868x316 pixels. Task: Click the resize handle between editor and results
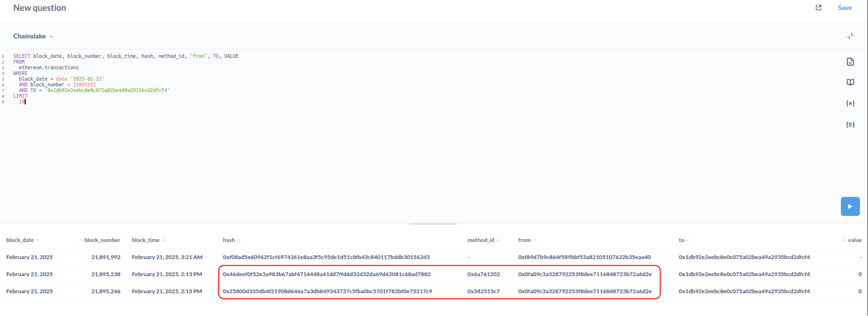(x=433, y=223)
